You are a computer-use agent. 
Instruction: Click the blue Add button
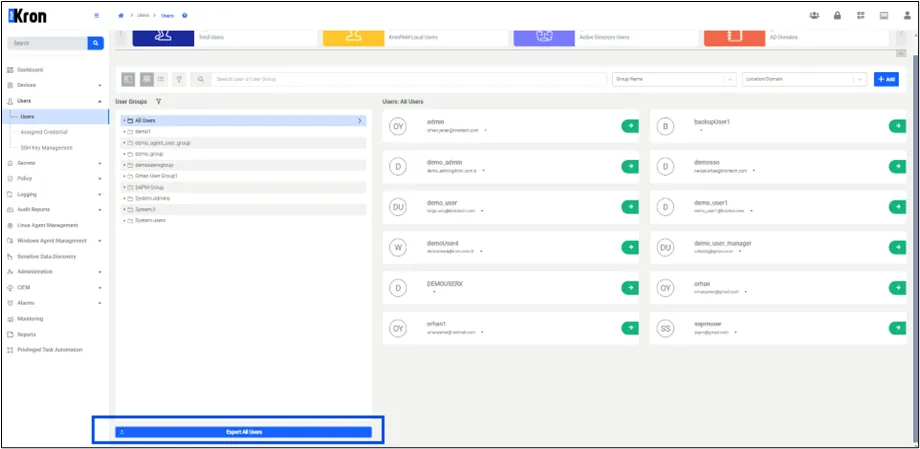pos(886,79)
